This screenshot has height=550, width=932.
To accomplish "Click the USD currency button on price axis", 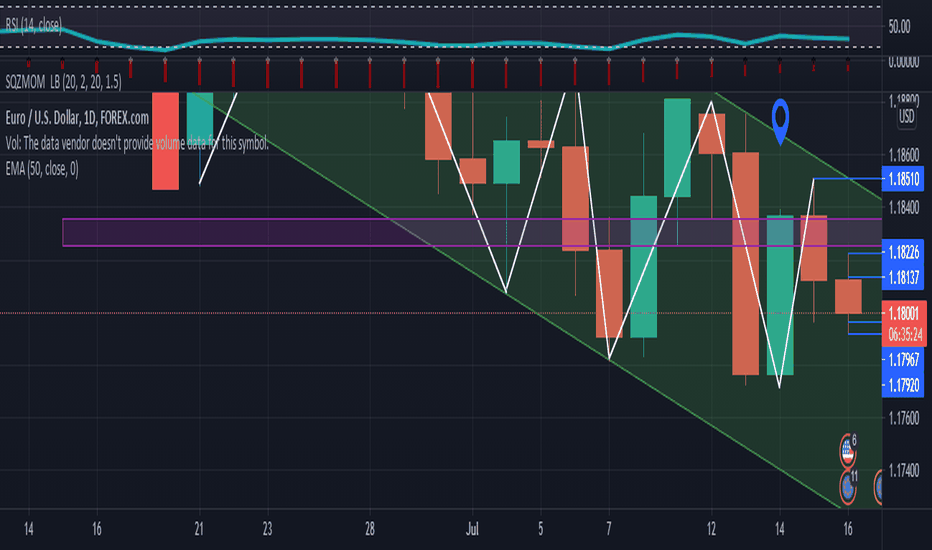I will tap(906, 117).
